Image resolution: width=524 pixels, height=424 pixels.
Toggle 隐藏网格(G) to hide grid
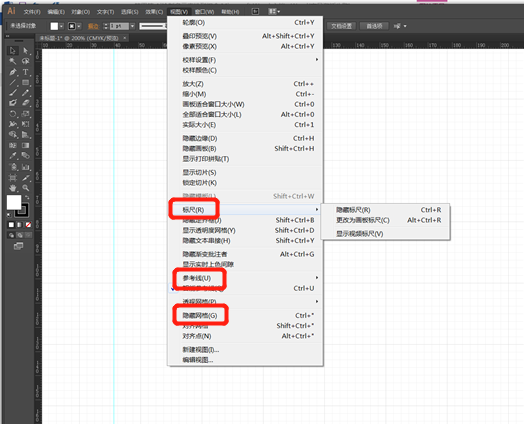pyautogui.click(x=245, y=315)
